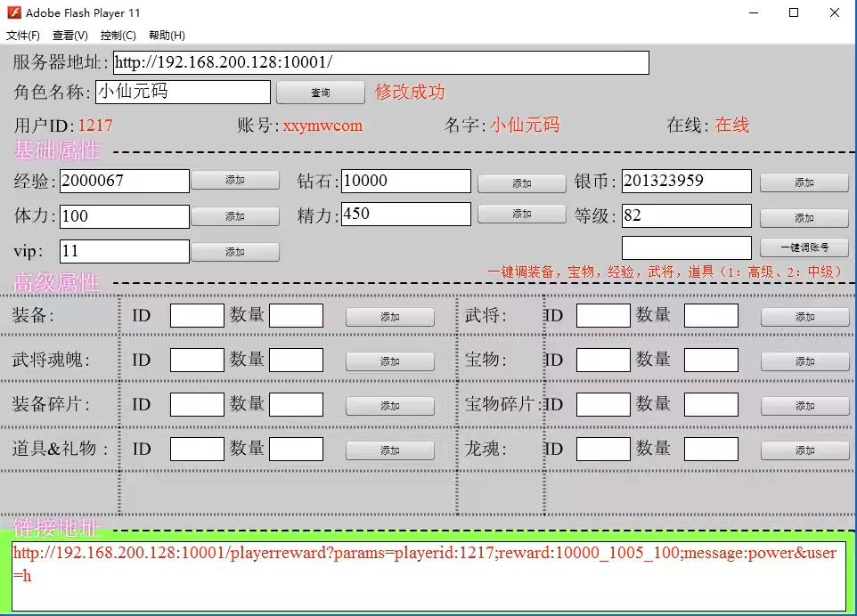Click the 银币 silver coin field
Viewport: 857px width, 616px height.
click(687, 181)
